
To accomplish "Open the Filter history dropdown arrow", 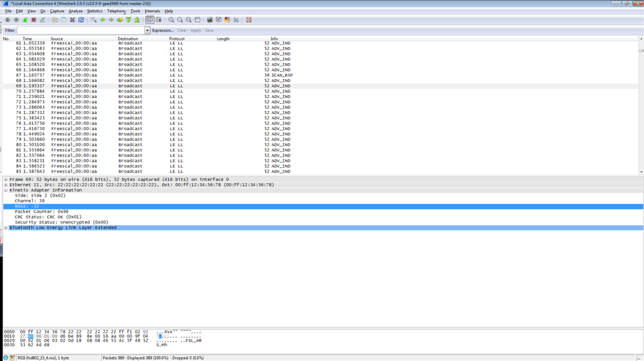I will click(x=148, y=30).
